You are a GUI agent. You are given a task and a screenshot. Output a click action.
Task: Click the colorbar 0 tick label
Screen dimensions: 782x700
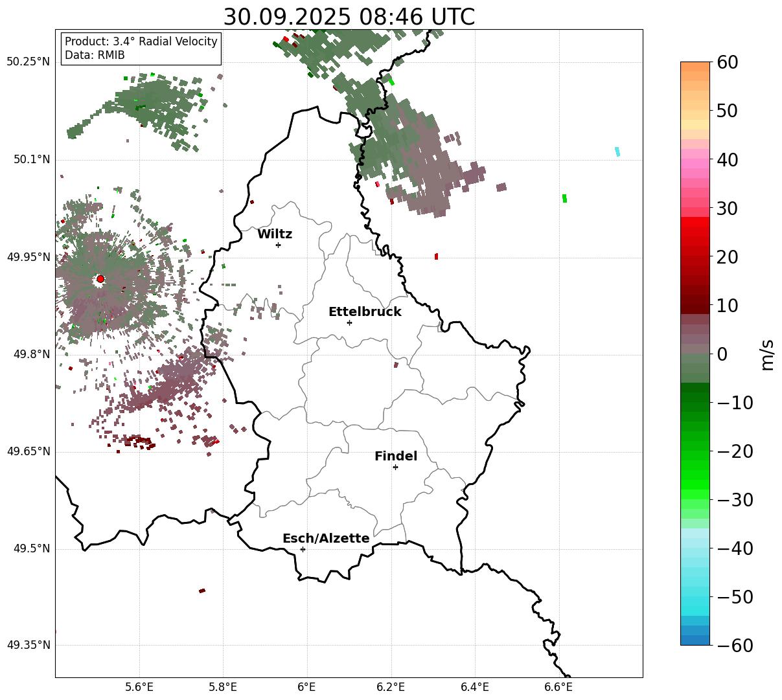pyautogui.click(x=722, y=354)
